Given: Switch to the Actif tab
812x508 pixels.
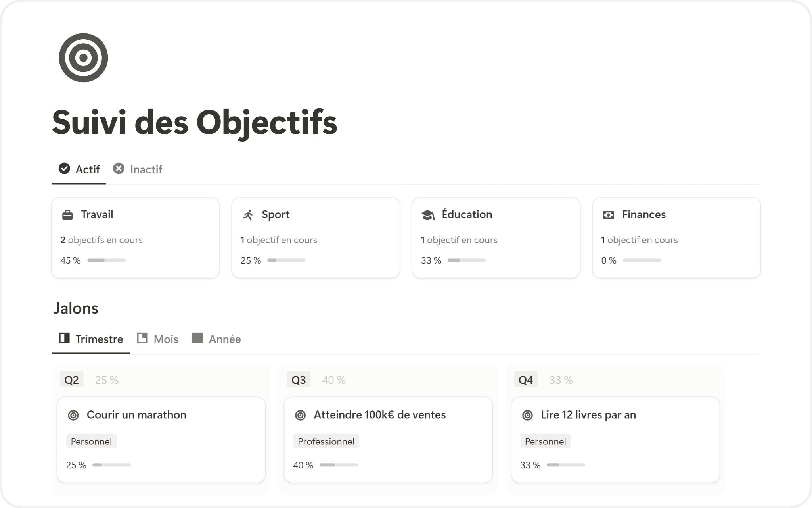Looking at the screenshot, I should point(79,169).
